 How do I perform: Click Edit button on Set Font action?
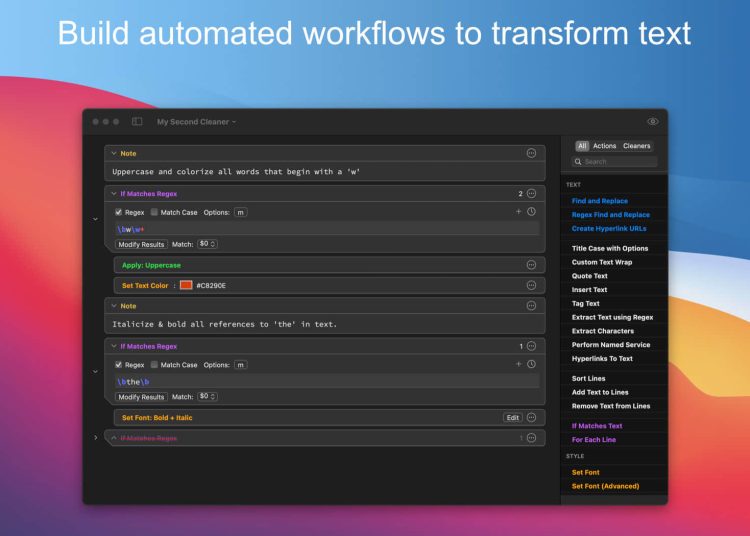[x=512, y=417]
